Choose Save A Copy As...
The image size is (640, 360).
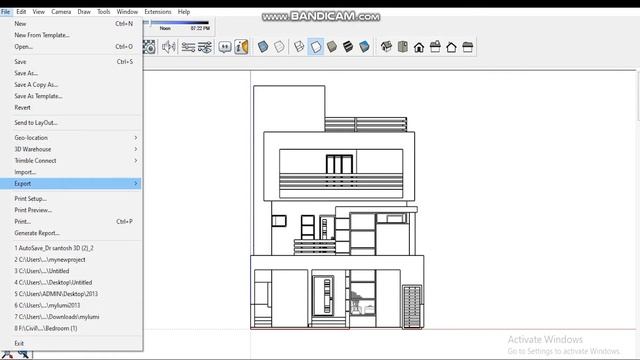pos(71,84)
